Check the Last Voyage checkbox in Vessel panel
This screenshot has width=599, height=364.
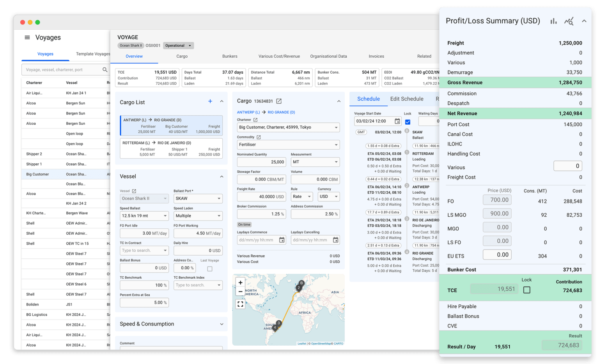(209, 268)
